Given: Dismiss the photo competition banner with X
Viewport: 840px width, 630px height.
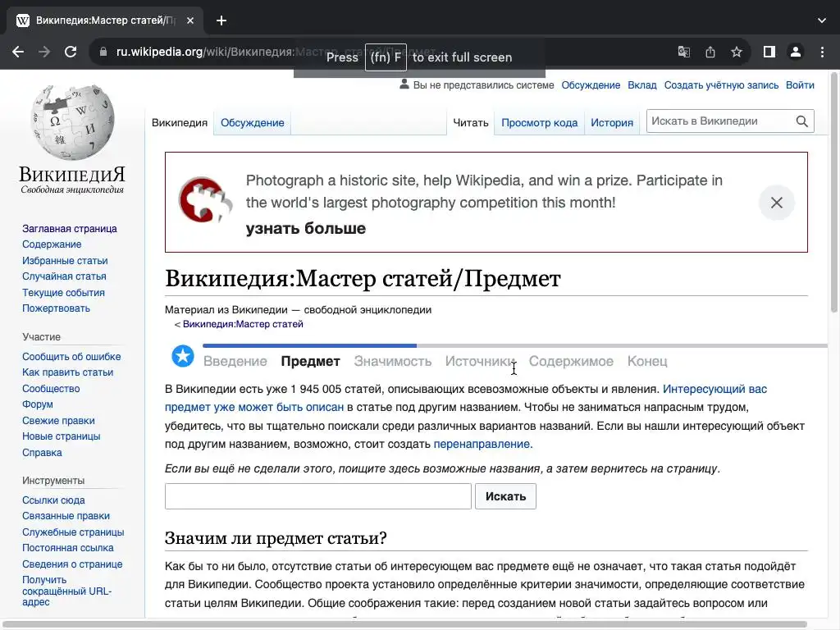Looking at the screenshot, I should [x=777, y=203].
